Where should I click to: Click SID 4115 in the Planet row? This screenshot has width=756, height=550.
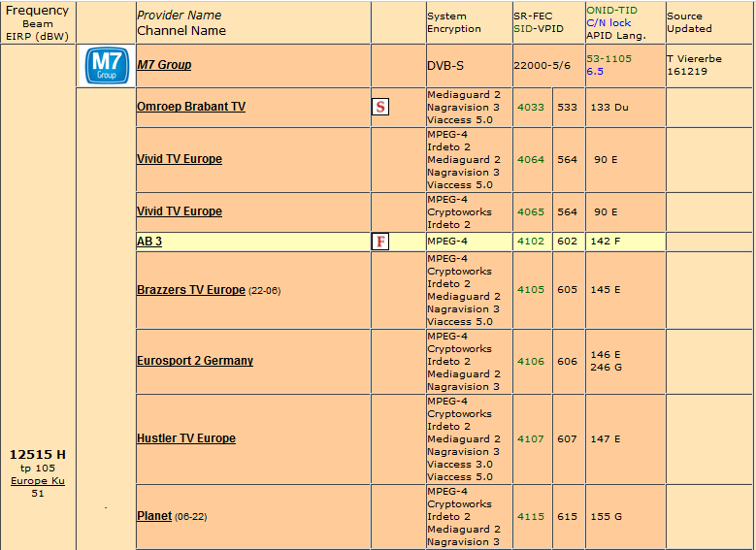point(531,517)
